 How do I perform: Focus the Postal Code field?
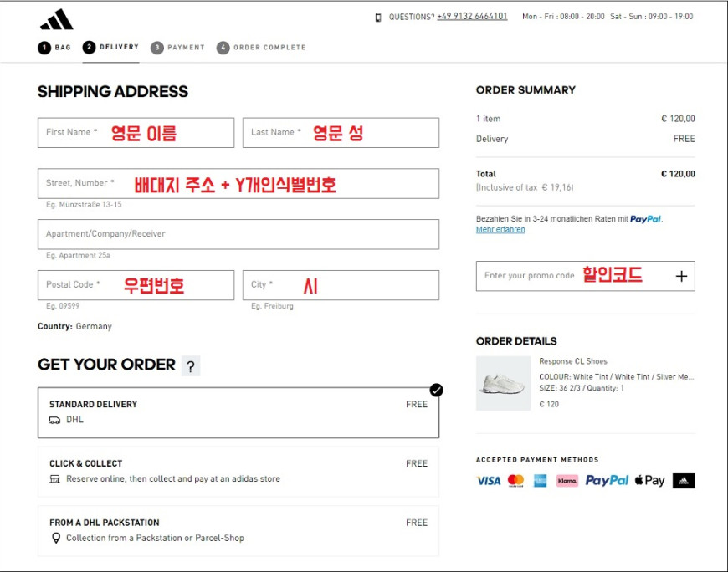tap(136, 285)
